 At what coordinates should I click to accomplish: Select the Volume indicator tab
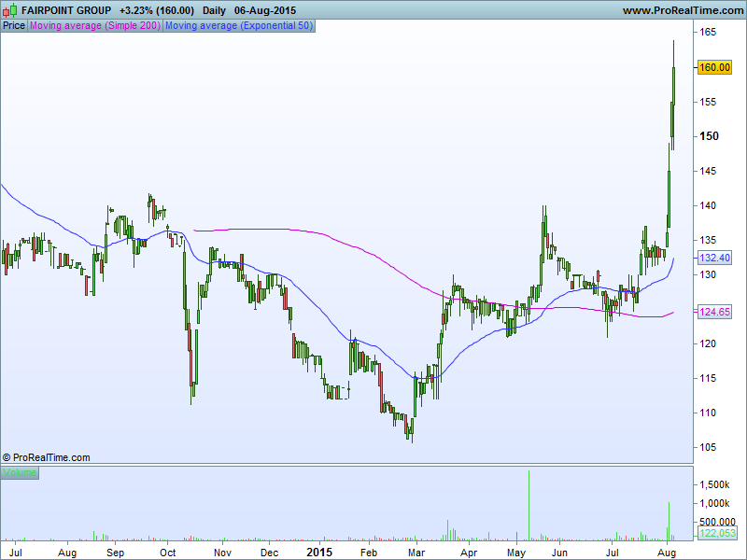(19, 473)
